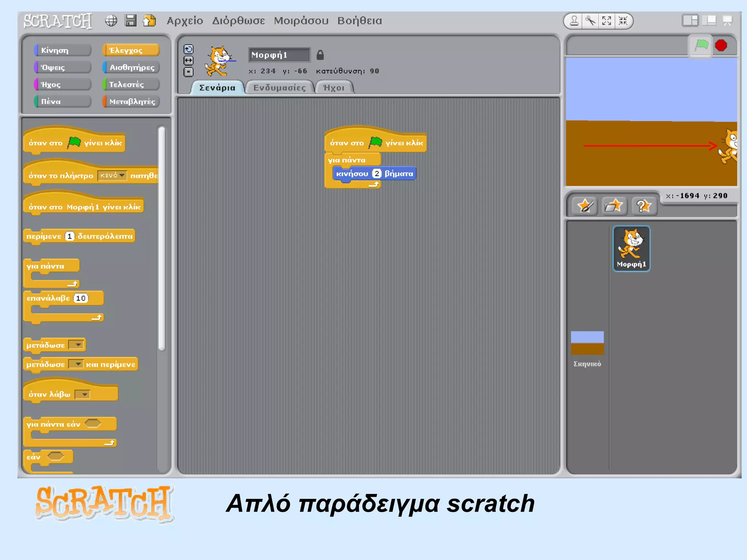
Task: Click the script's για πάντα loop block
Action: coord(347,160)
